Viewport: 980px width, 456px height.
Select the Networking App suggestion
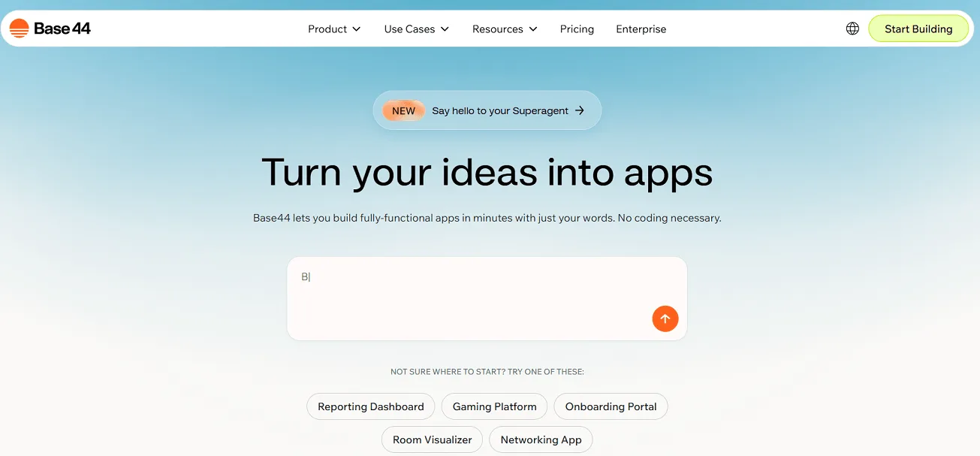tap(541, 439)
